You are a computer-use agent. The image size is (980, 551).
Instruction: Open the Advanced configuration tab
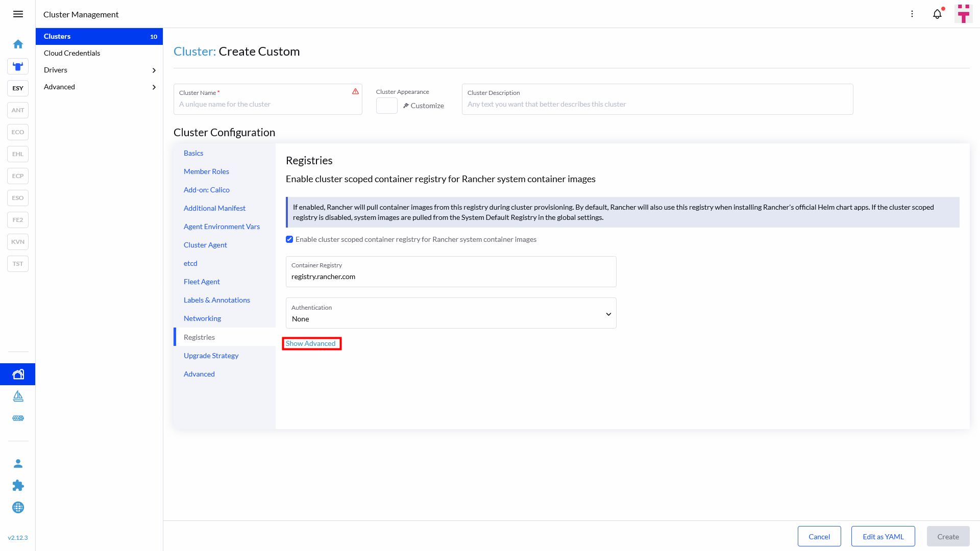coord(199,374)
